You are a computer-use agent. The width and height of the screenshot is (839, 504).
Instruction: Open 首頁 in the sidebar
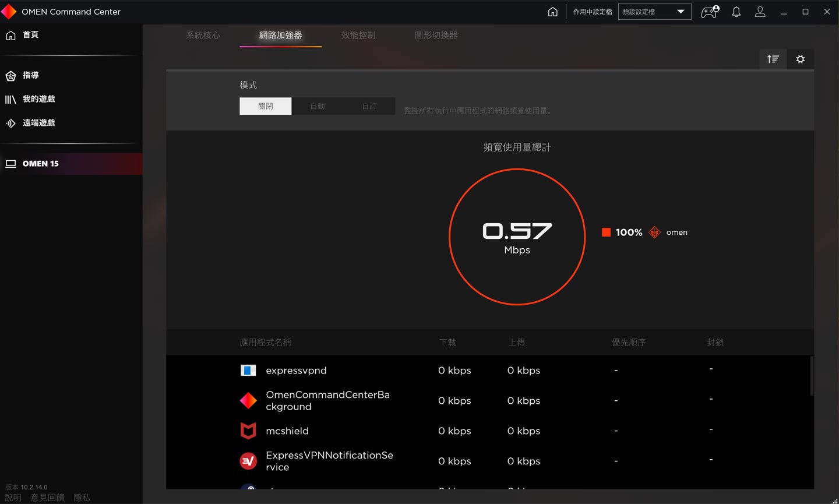point(71,35)
